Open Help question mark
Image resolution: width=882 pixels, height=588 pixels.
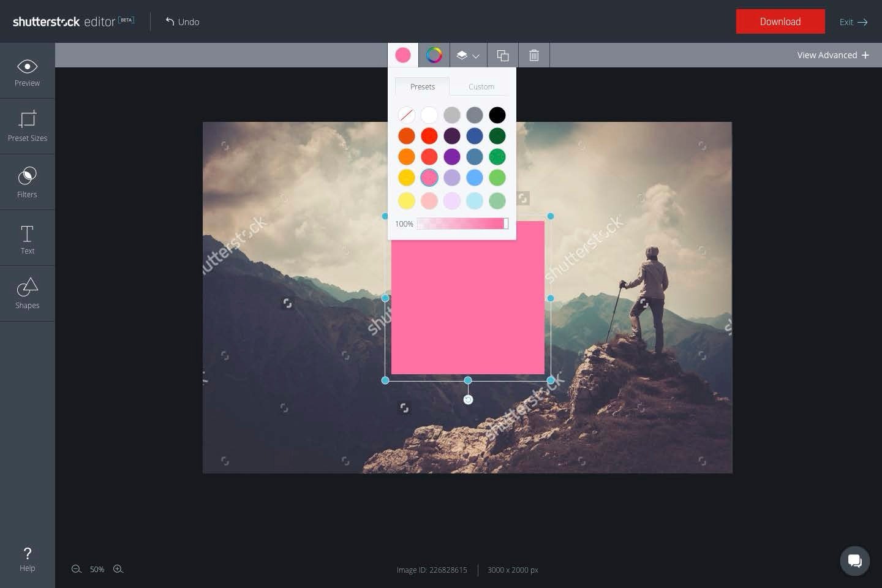(x=27, y=559)
